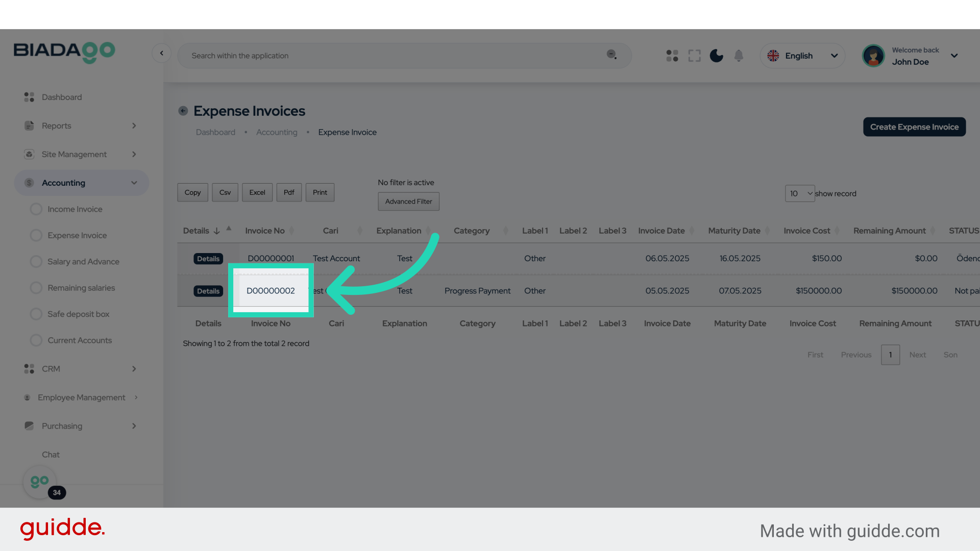Select Income Invoice radio item
The width and height of the screenshot is (980, 551).
(x=75, y=209)
